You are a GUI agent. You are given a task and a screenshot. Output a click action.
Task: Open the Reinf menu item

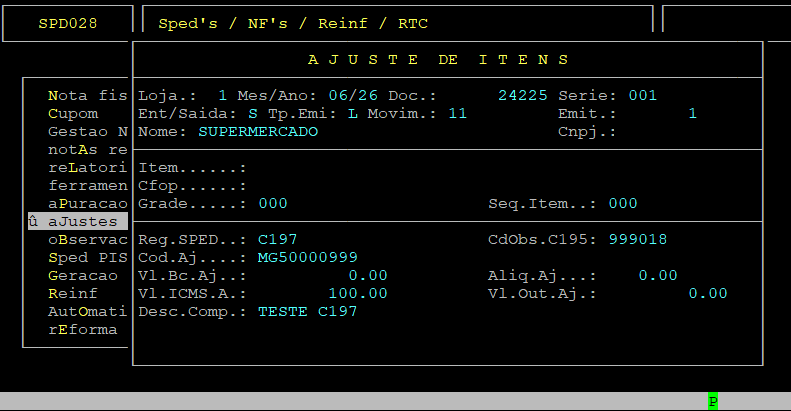coord(73,293)
